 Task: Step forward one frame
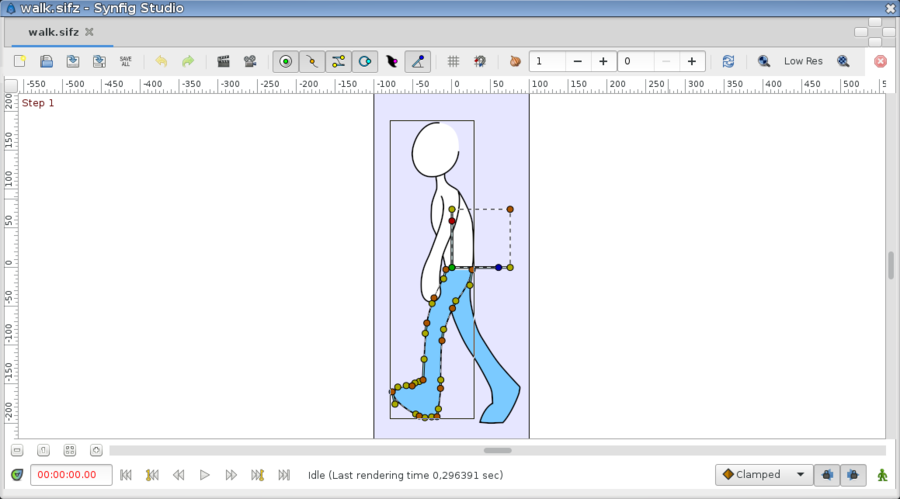(x=231, y=475)
